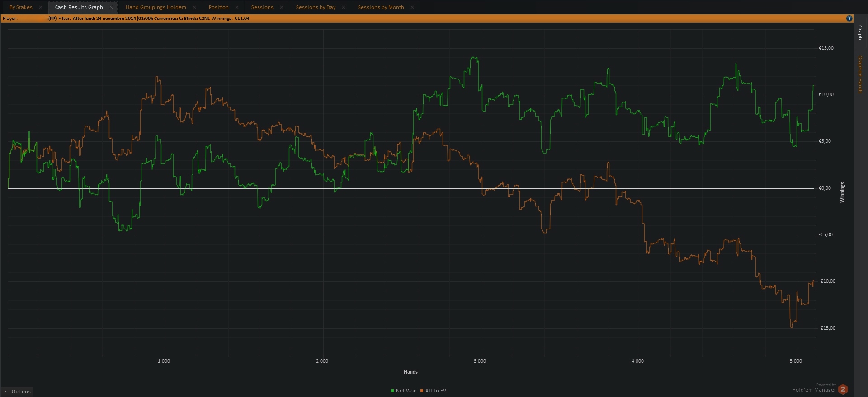Close the By Stakes tab

point(41,7)
